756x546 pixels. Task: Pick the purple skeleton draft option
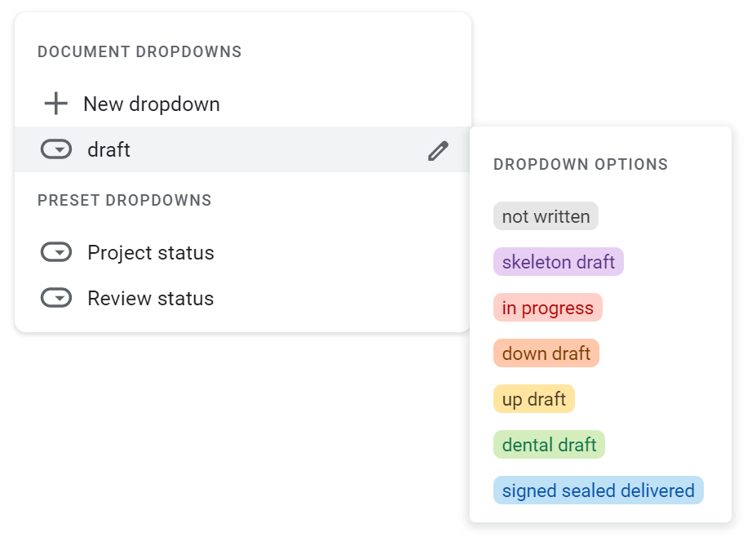[559, 262]
